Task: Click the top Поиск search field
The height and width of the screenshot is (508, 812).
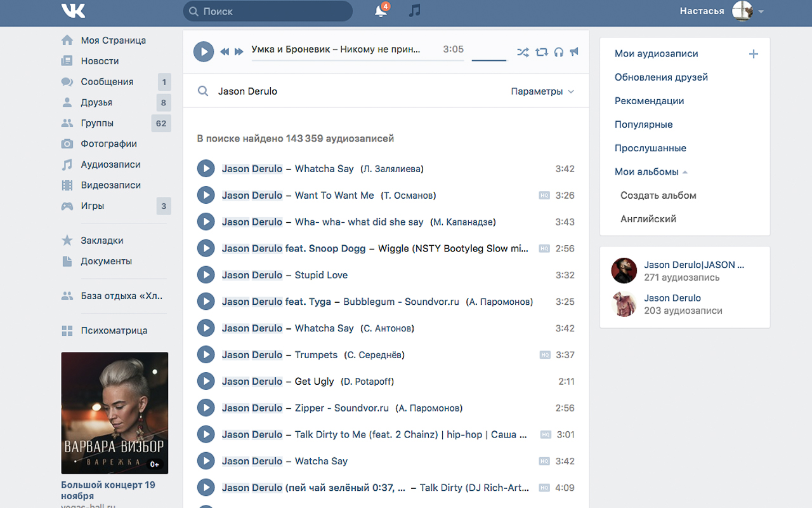Action: coord(268,11)
